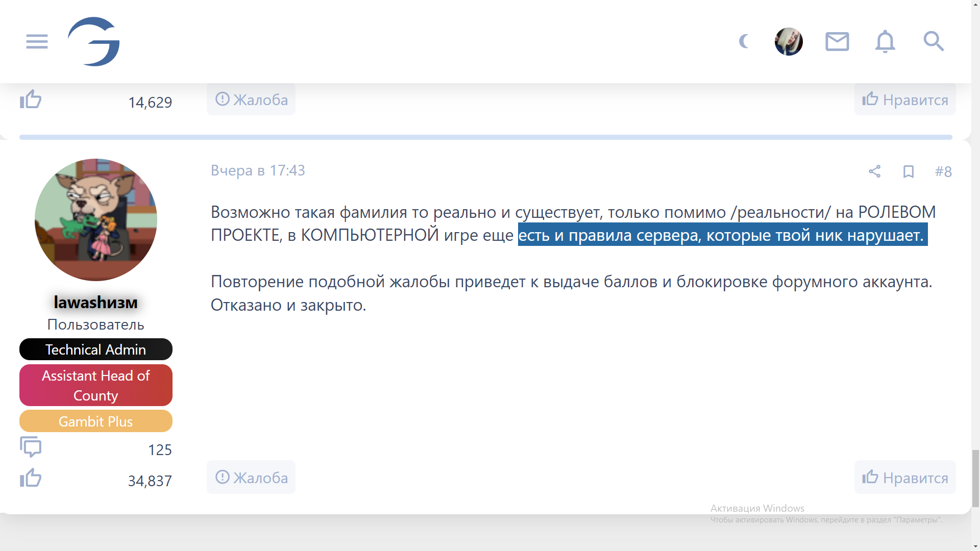Click the Assistant Head of County badge
Screen dimensions: 980x551
(96, 385)
